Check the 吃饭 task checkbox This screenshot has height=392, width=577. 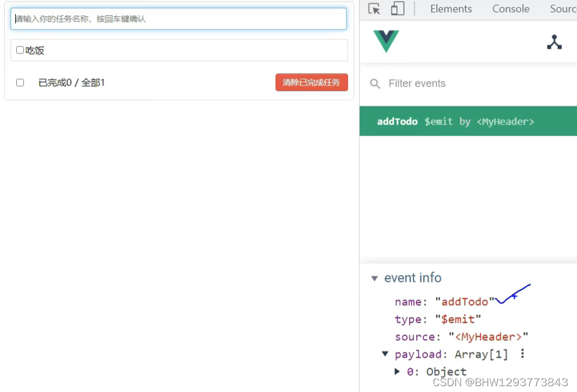pyautogui.click(x=20, y=50)
